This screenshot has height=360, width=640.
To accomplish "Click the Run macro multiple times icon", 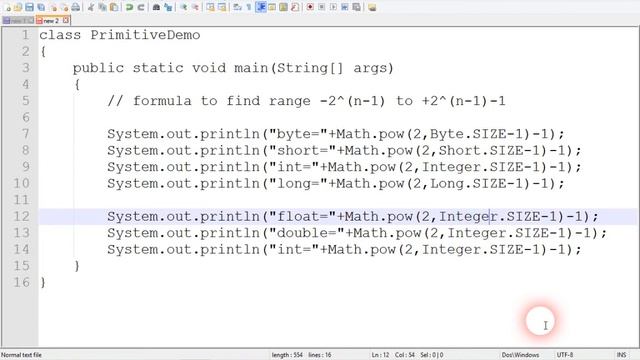I will click(x=345, y=7).
